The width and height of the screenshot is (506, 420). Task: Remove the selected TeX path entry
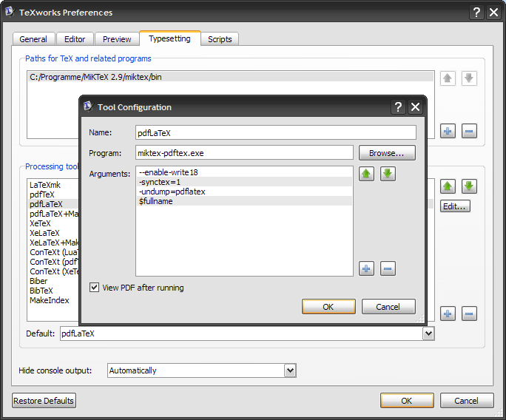469,131
